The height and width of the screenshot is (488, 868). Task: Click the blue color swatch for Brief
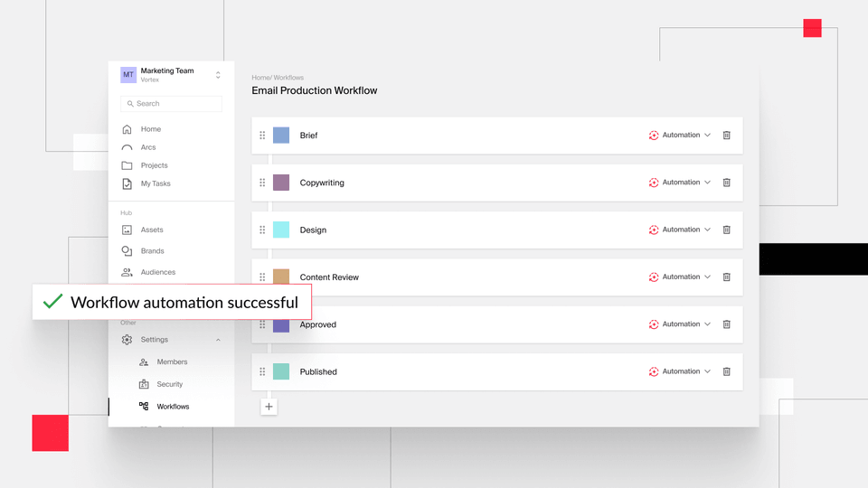pos(281,135)
